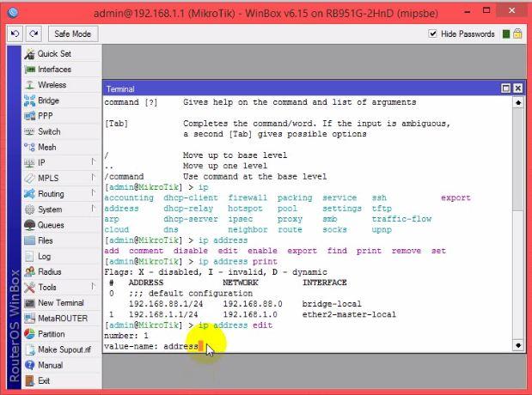The width and height of the screenshot is (532, 395).
Task: Click the Make Supout.rif file icon
Action: click(x=30, y=349)
